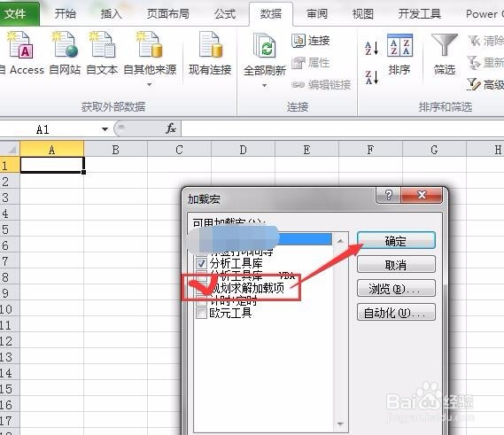The height and width of the screenshot is (435, 504).
Task: Sort ascending A to Z
Action: coord(372,48)
